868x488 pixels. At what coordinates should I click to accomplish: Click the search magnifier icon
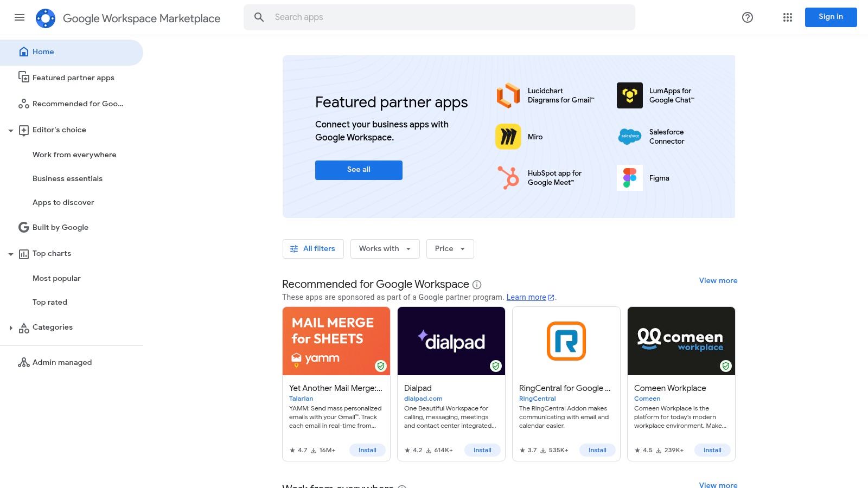259,17
